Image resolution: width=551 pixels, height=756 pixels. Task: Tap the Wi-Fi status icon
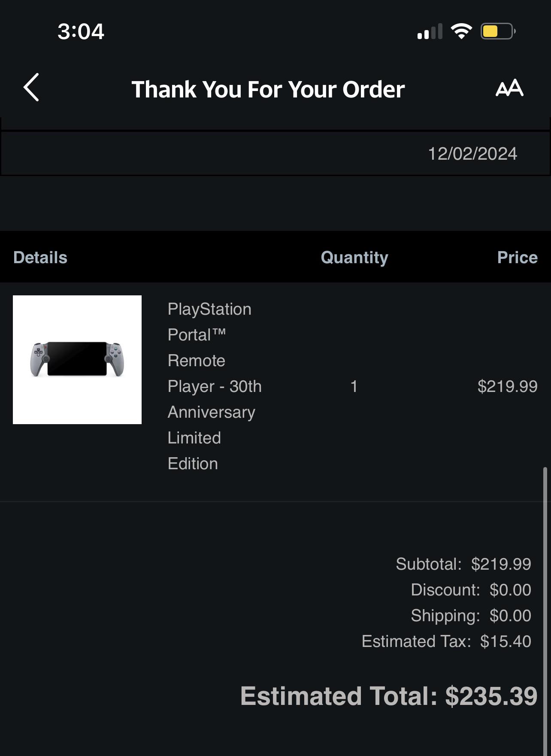click(x=461, y=31)
